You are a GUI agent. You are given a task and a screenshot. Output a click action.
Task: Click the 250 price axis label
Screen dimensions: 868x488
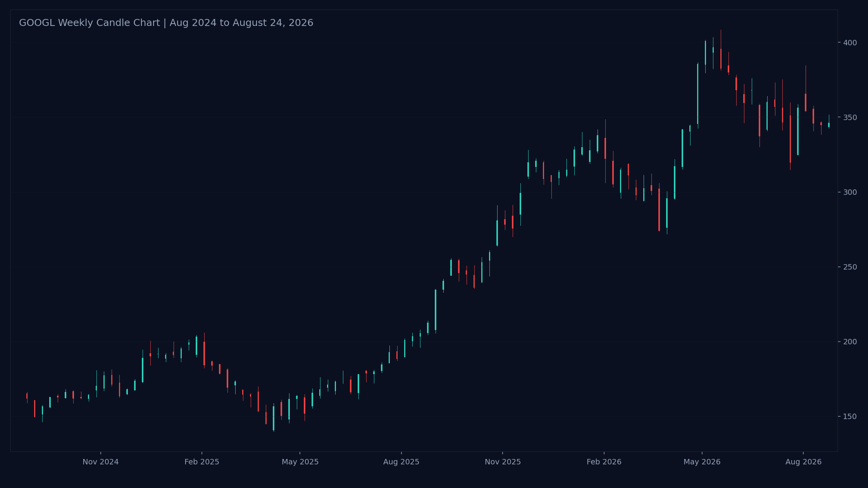850,267
